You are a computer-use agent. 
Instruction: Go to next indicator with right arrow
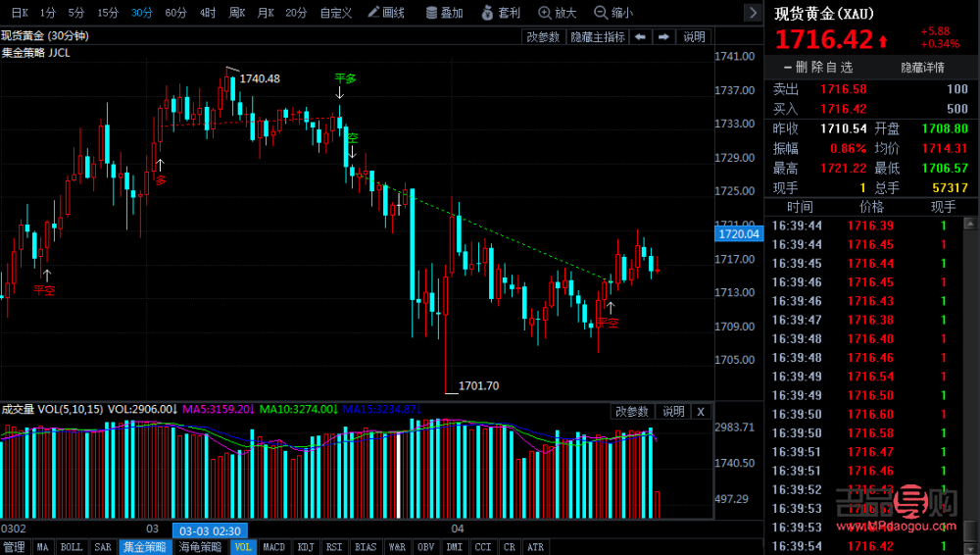[663, 37]
